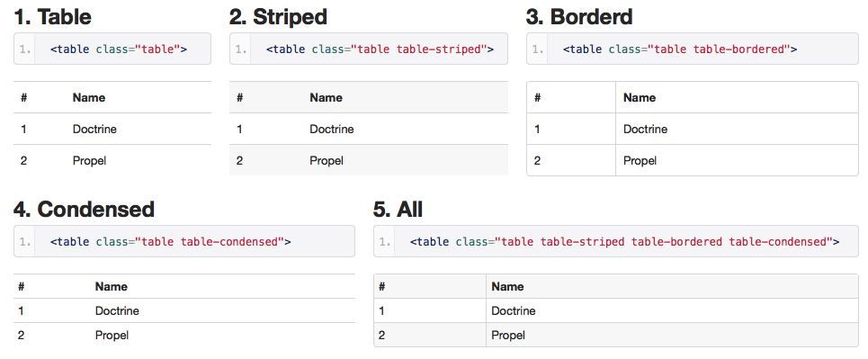Click the Name header in the plain table
Screen dimensions: 868x359
[x=88, y=97]
